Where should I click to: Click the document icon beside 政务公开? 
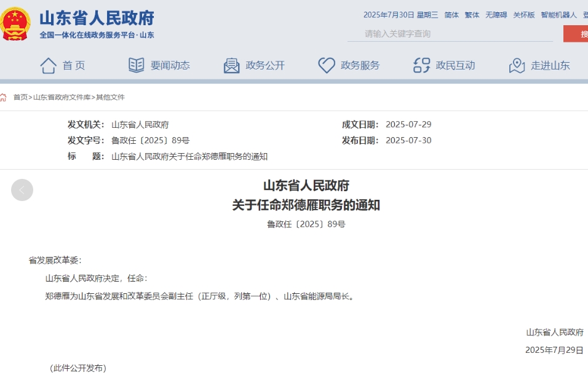point(231,65)
